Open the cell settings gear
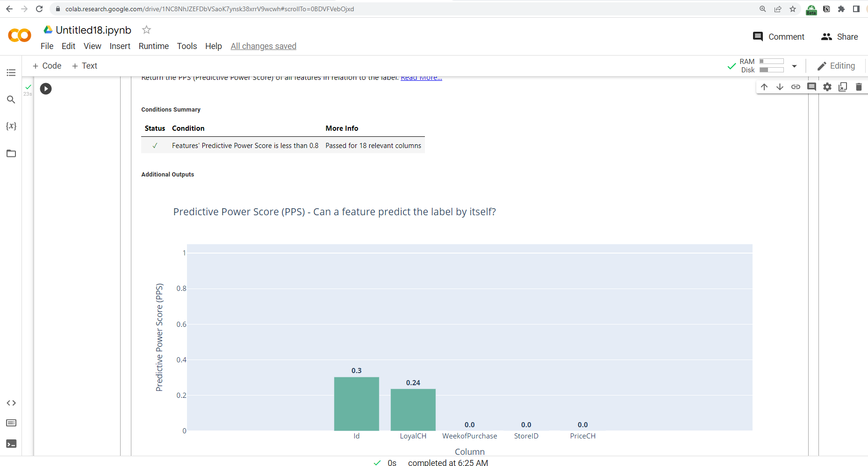The height and width of the screenshot is (466, 868). (x=827, y=87)
